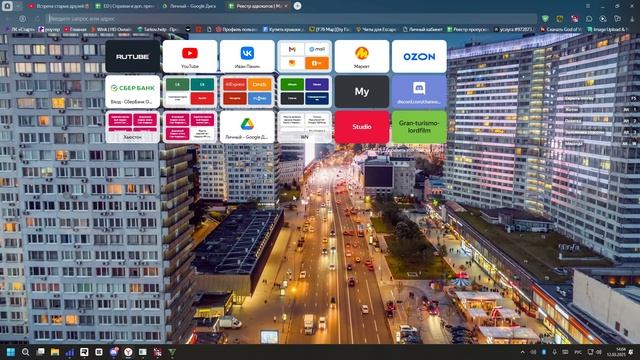Switch to the second tab with green spreadsheet icon
Viewport: 640px width, 360px height.
[124, 6]
